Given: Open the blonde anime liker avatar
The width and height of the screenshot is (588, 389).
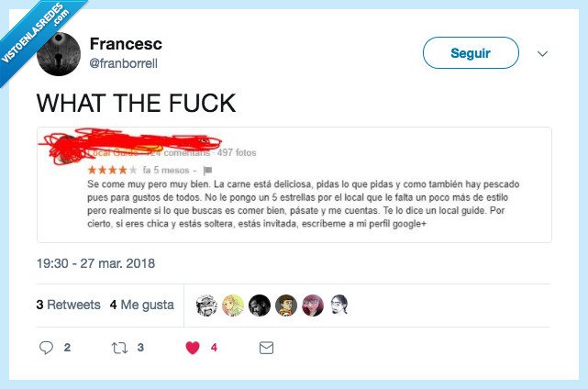Looking at the screenshot, I should tap(233, 306).
